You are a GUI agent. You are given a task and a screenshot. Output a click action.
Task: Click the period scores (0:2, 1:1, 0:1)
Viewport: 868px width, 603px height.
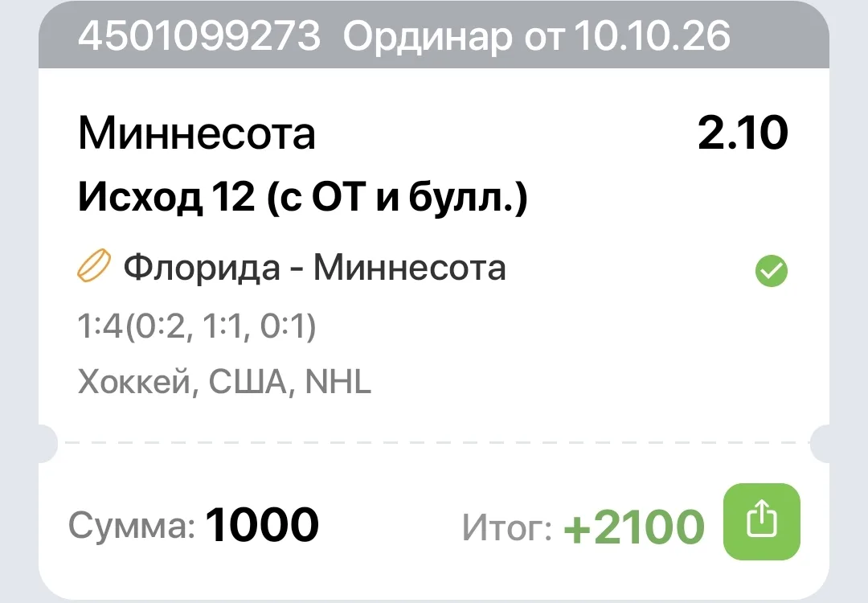(220, 326)
